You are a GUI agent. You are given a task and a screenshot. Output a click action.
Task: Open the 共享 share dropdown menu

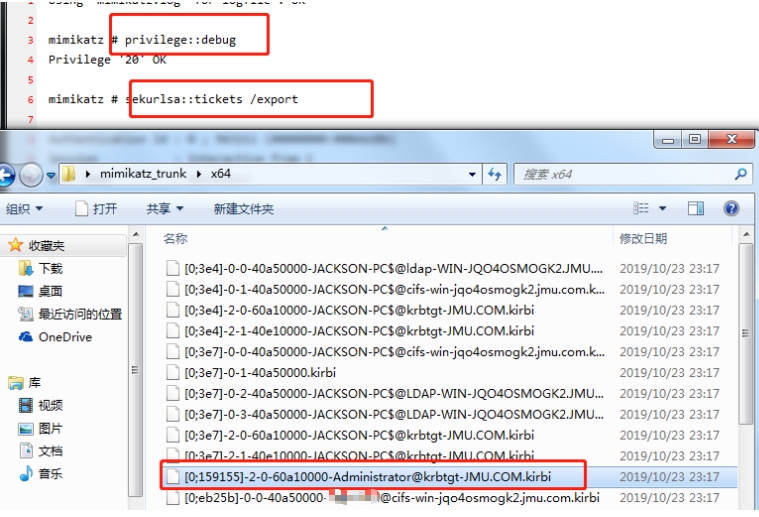click(x=164, y=209)
